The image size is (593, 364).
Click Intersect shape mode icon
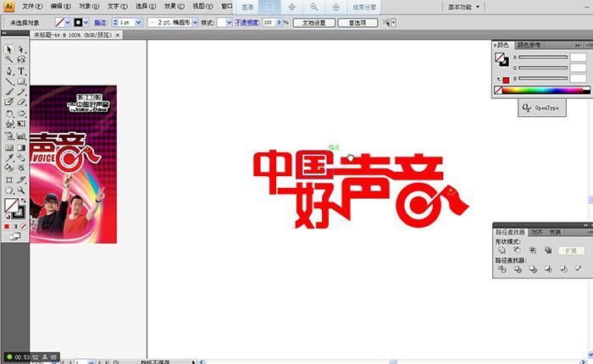pyautogui.click(x=533, y=251)
